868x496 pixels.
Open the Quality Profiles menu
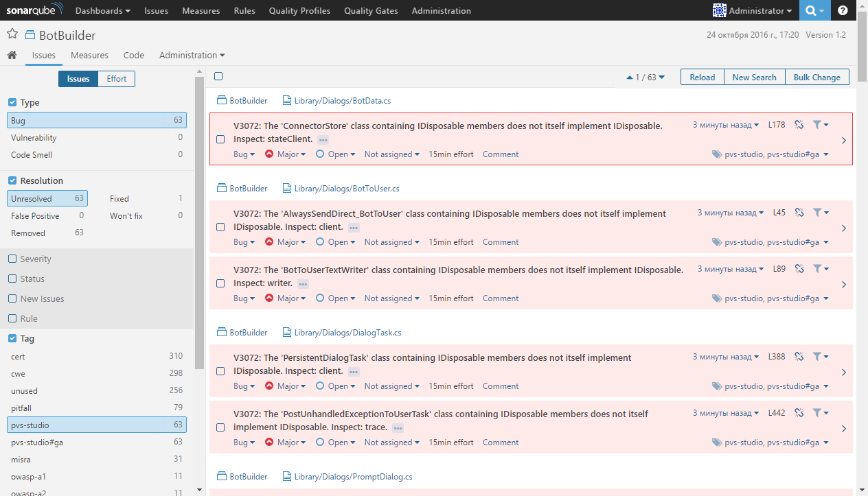pyautogui.click(x=299, y=10)
